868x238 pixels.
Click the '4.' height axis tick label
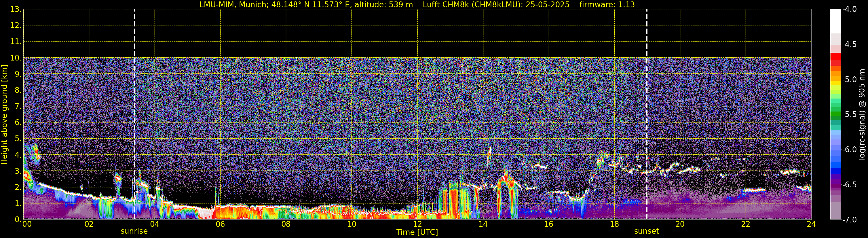[18, 155]
